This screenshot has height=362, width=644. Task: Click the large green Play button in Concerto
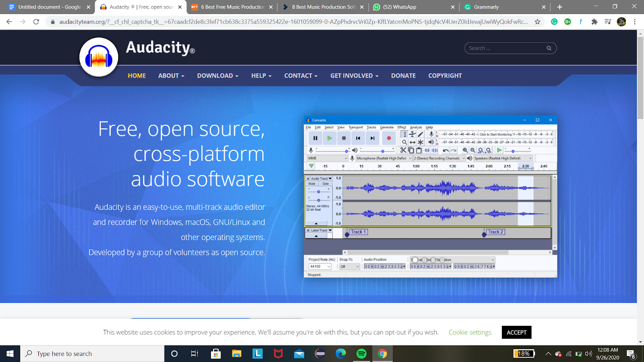[330, 138]
